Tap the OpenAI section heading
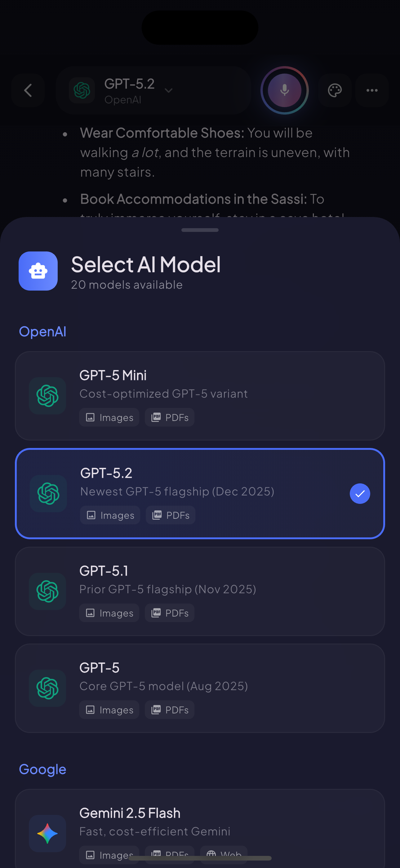This screenshot has width=400, height=868. pos(42,331)
